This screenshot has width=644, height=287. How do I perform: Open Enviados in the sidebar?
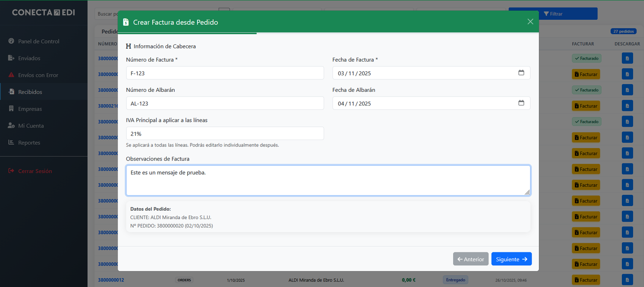pyautogui.click(x=29, y=58)
